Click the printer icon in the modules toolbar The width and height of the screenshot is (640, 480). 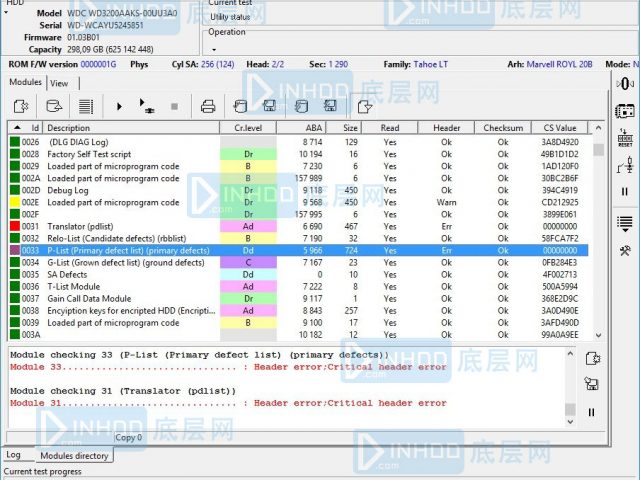[208, 106]
